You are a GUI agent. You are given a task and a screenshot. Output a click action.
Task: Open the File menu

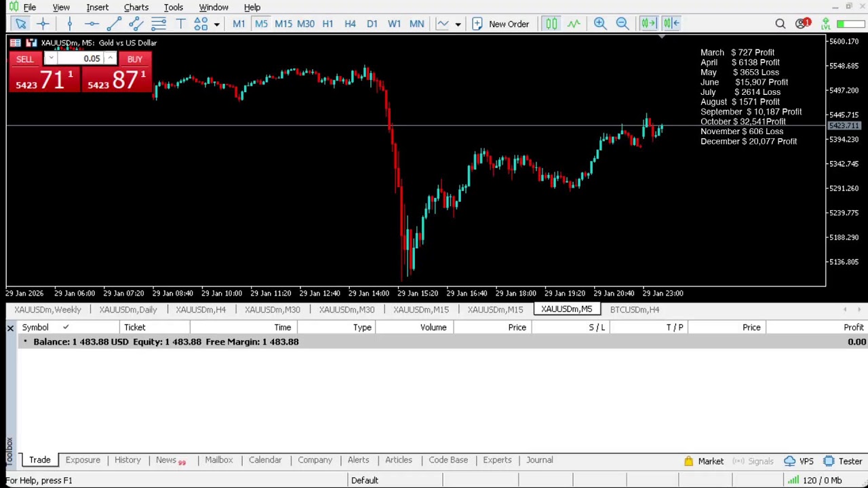point(30,7)
